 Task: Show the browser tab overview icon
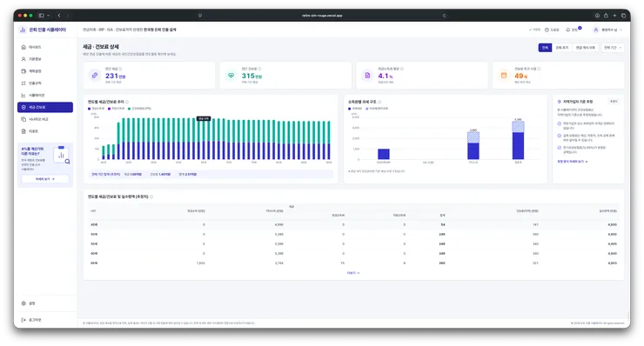[x=623, y=15]
